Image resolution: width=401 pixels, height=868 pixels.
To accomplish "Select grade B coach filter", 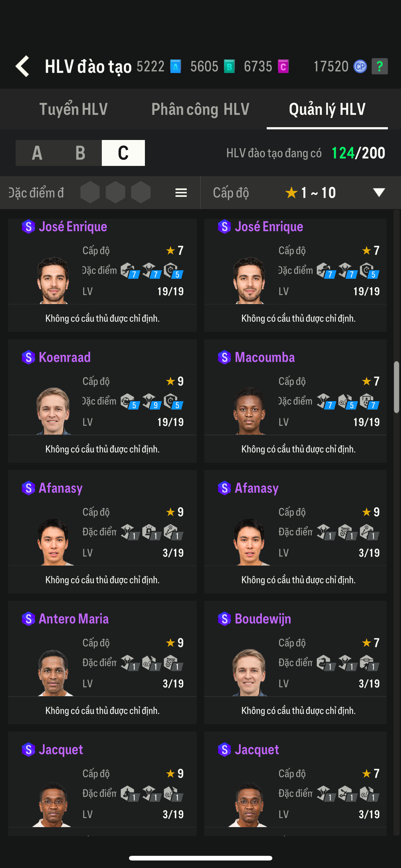I will click(80, 153).
